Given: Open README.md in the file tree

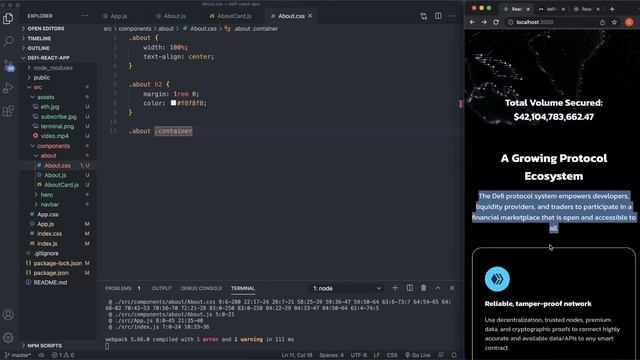Looking at the screenshot, I should 50,282.
